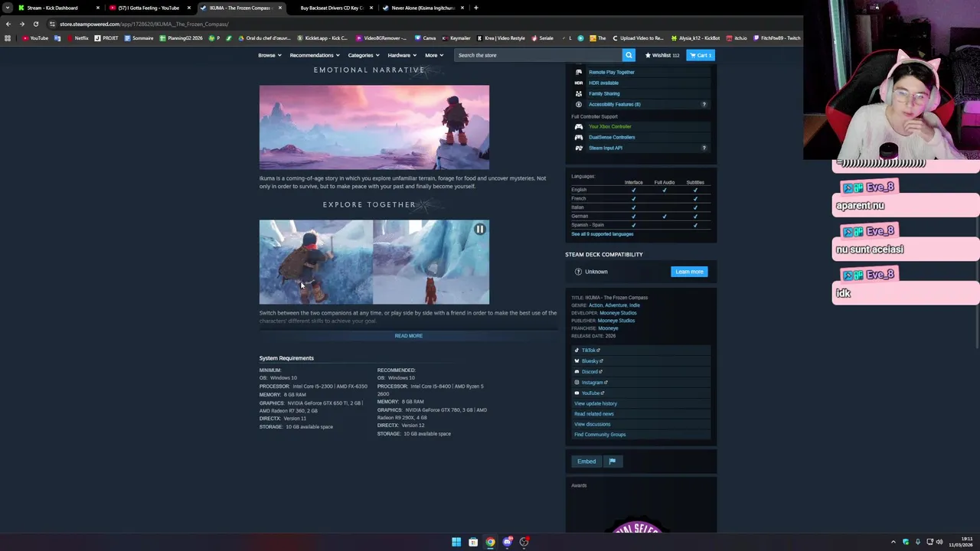Close the IKUMA Frozen Compass tab

(x=279, y=8)
